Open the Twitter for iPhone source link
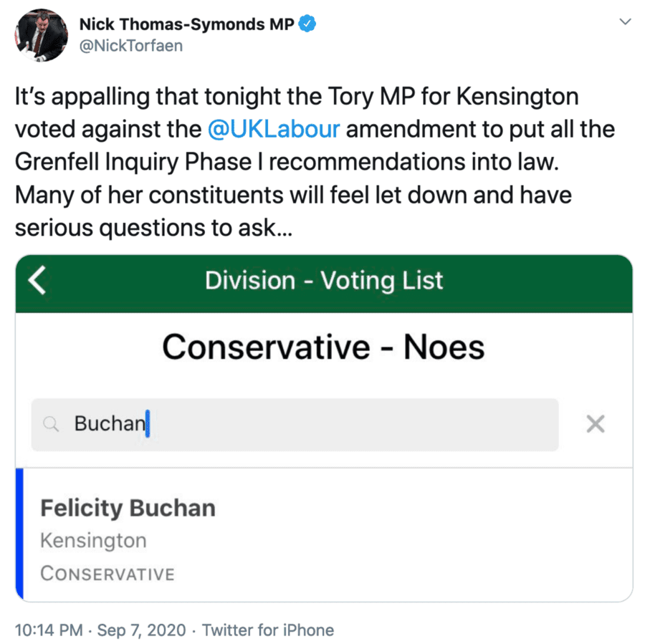The height and width of the screenshot is (644, 645). 268,630
